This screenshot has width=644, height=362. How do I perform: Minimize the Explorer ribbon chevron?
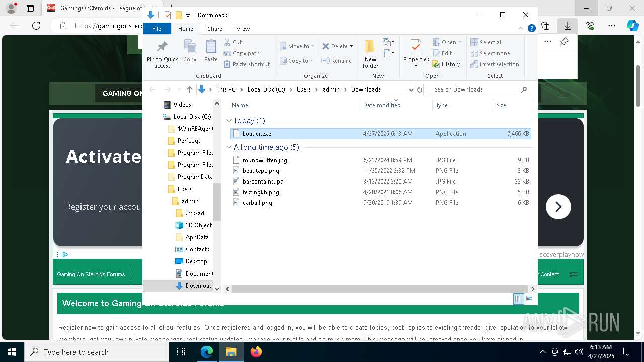click(521, 29)
